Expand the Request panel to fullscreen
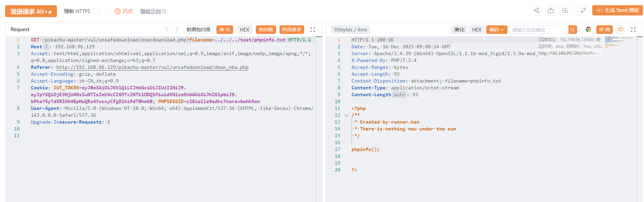 tap(313, 30)
